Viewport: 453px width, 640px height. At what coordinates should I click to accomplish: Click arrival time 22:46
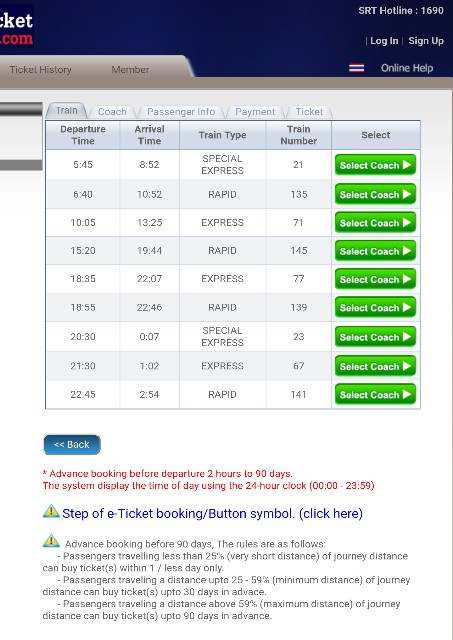coord(149,307)
